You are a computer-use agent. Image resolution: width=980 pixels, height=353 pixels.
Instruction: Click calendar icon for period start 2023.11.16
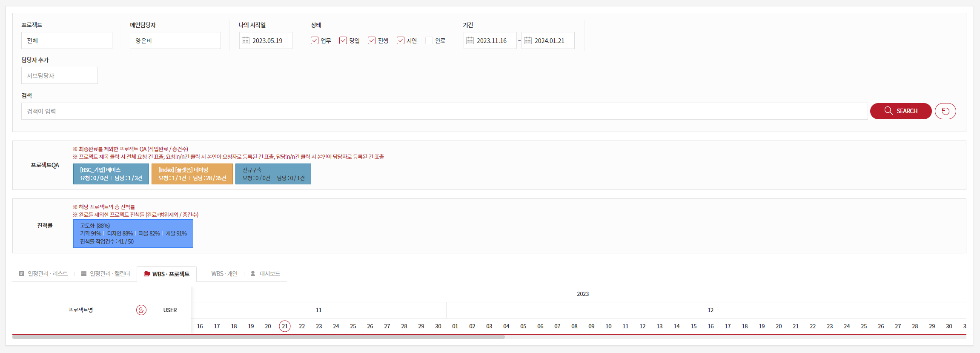[470, 40]
